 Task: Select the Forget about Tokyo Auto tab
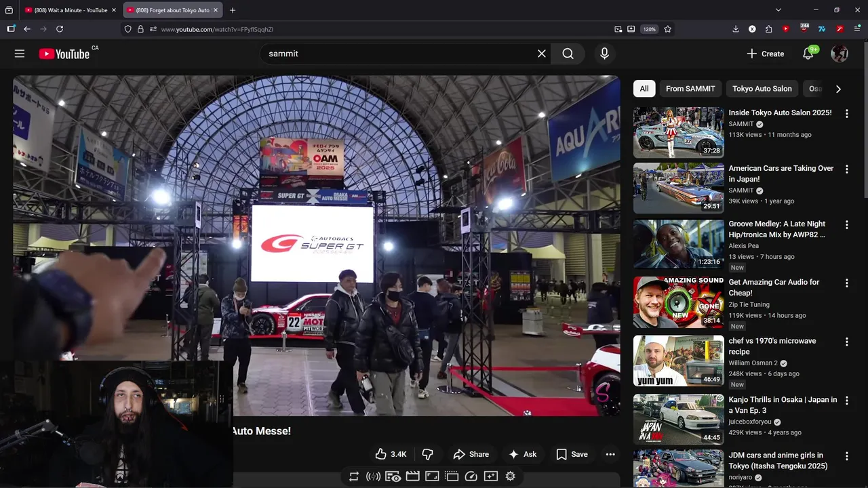[172, 10]
